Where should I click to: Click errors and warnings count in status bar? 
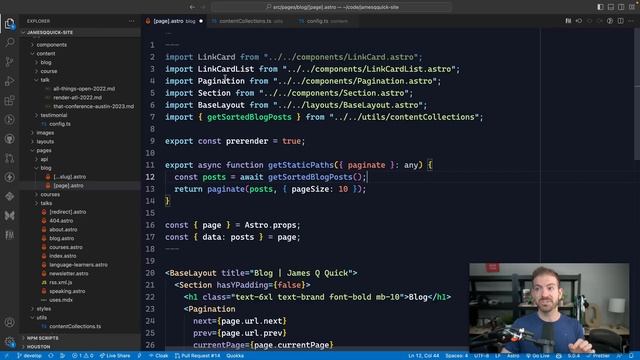coord(82,356)
